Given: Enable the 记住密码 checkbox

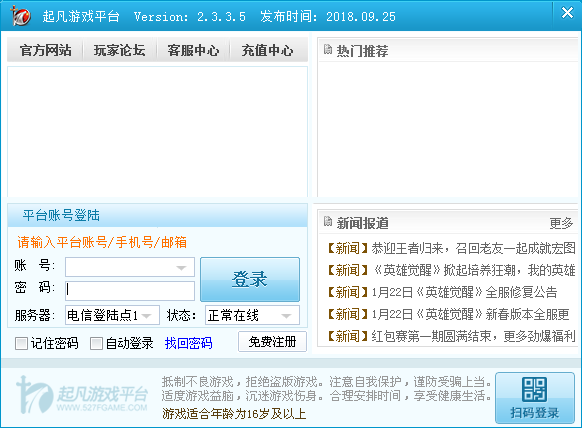Looking at the screenshot, I should [21, 343].
